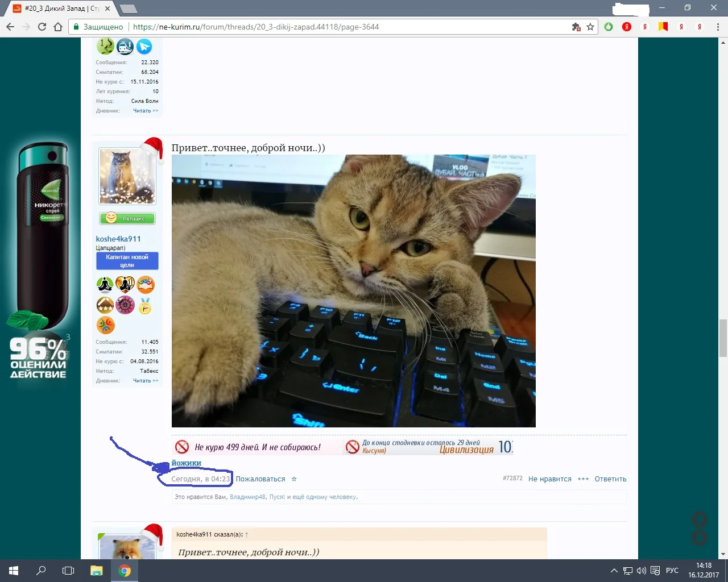Open the РУС language selector
This screenshot has height=582, width=728.
coord(671,571)
